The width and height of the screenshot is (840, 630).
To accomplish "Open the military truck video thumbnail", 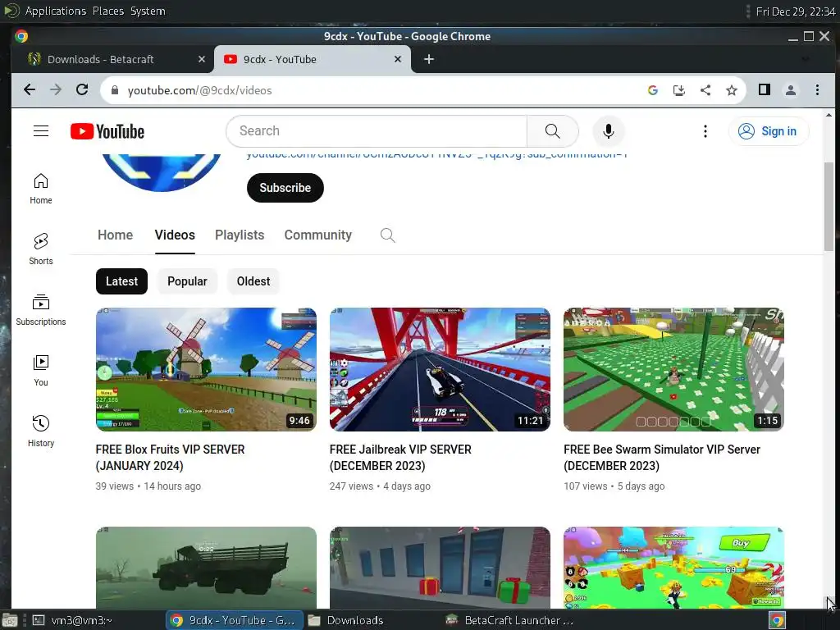I will tap(206, 568).
